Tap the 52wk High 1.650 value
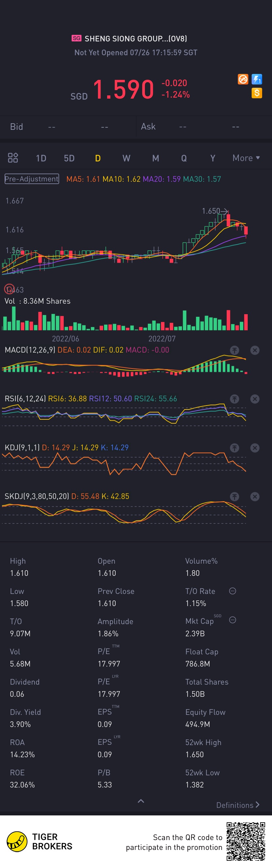The width and height of the screenshot is (272, 868). coord(194,754)
